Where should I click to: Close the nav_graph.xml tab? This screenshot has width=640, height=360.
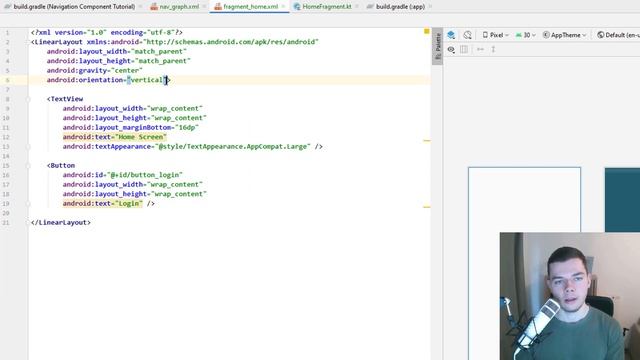[204, 7]
